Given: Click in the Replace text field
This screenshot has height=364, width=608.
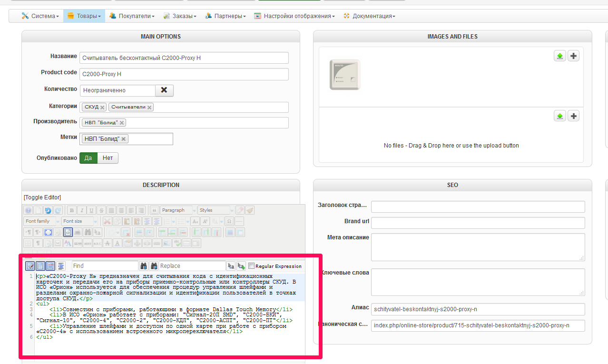Looking at the screenshot, I should pos(193,266).
